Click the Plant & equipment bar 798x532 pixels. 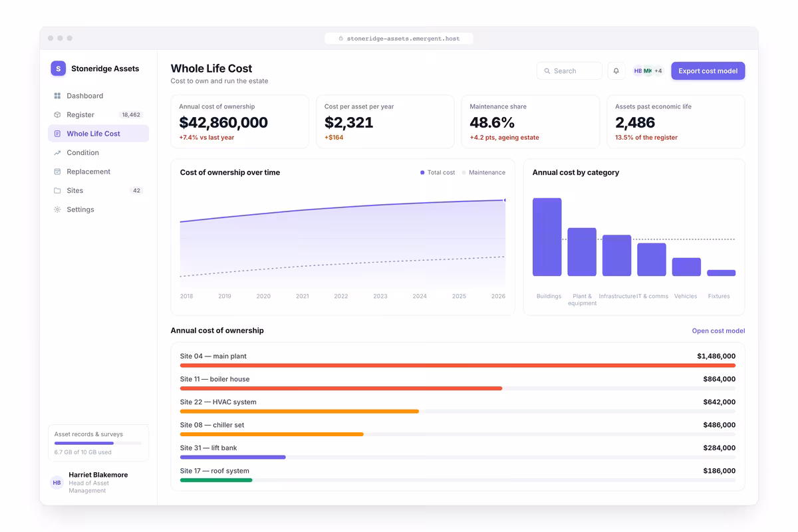[x=582, y=252]
